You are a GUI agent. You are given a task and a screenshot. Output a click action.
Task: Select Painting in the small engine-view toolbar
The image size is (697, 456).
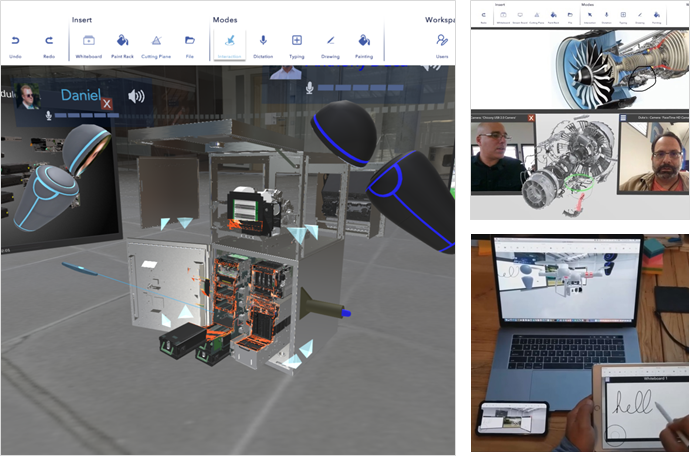point(657,17)
